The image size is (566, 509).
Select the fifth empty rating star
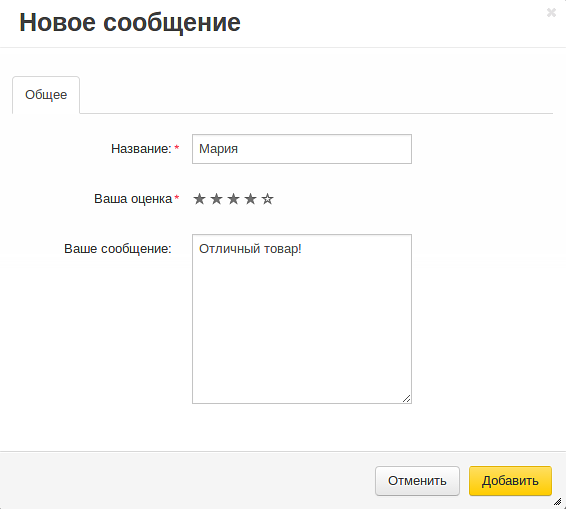pyautogui.click(x=267, y=199)
